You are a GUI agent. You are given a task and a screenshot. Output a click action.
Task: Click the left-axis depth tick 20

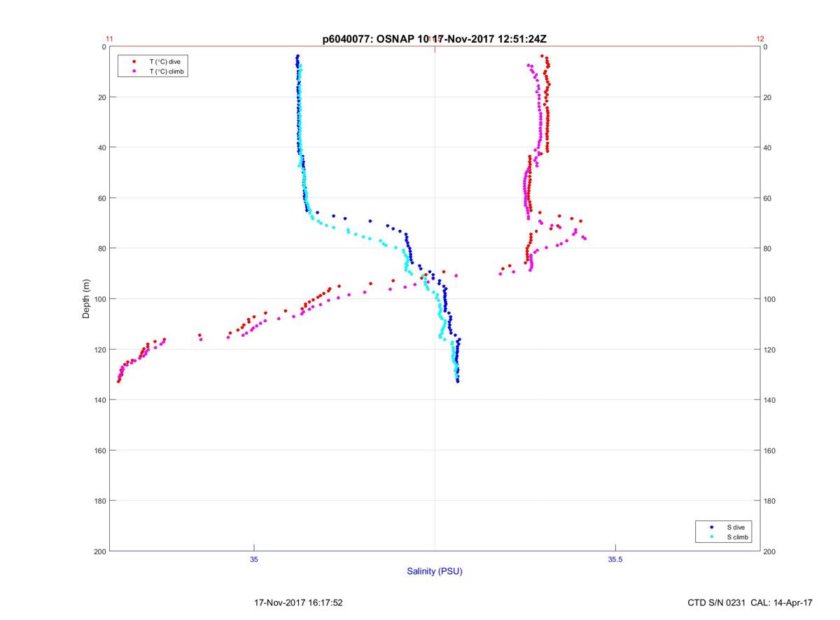click(x=102, y=97)
